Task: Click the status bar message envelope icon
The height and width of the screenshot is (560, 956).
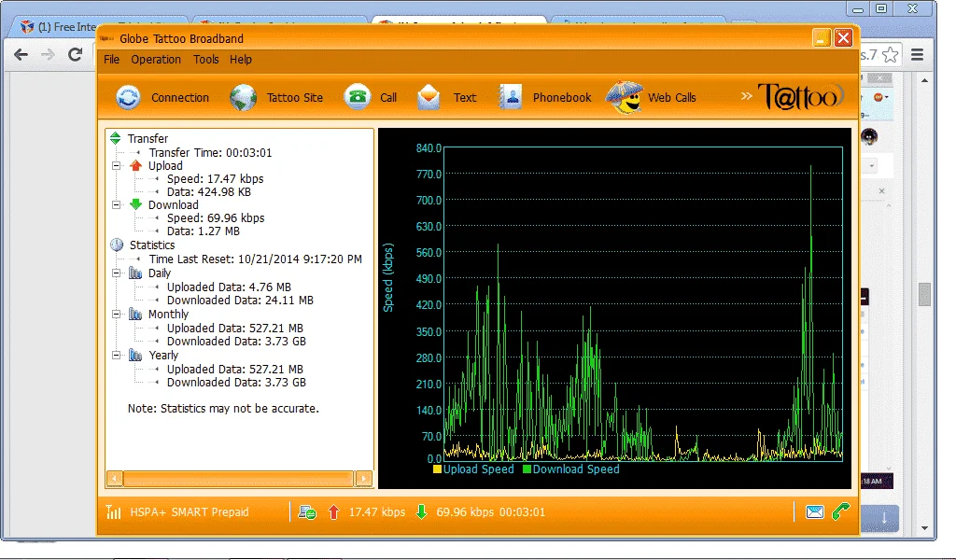Action: [x=814, y=511]
